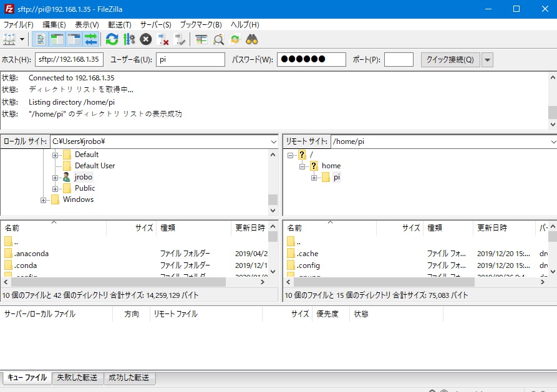Toggle processing of the transfer queue
This screenshot has width=557, height=392.
click(129, 39)
